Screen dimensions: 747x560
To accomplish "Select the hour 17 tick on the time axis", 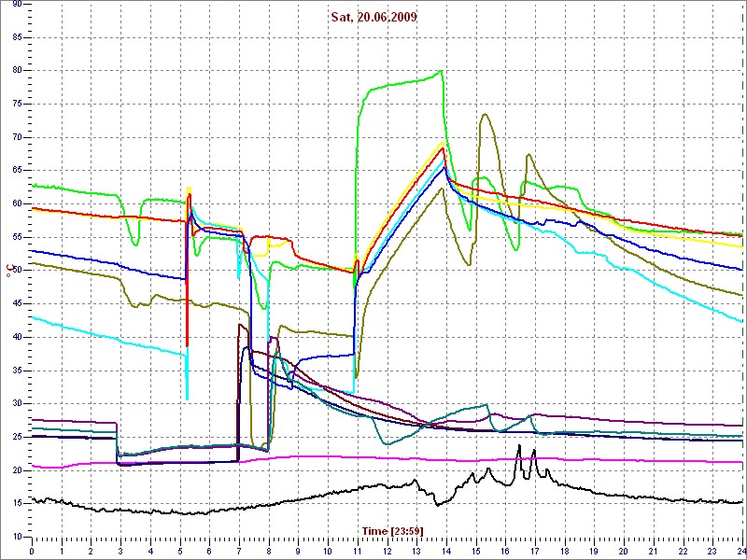I will pyautogui.click(x=534, y=551).
